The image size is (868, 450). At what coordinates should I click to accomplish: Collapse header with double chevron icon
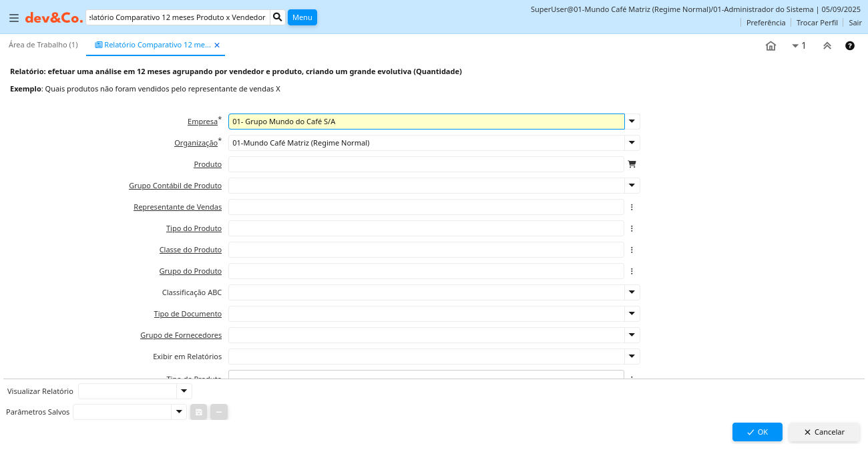coord(827,46)
